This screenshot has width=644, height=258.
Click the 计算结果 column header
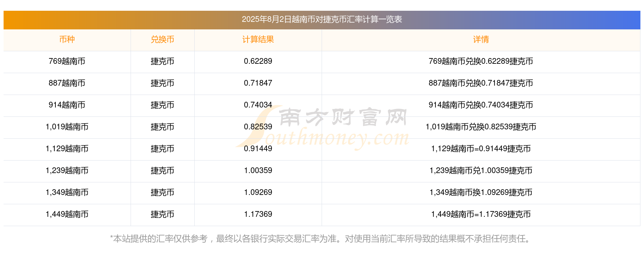point(258,39)
